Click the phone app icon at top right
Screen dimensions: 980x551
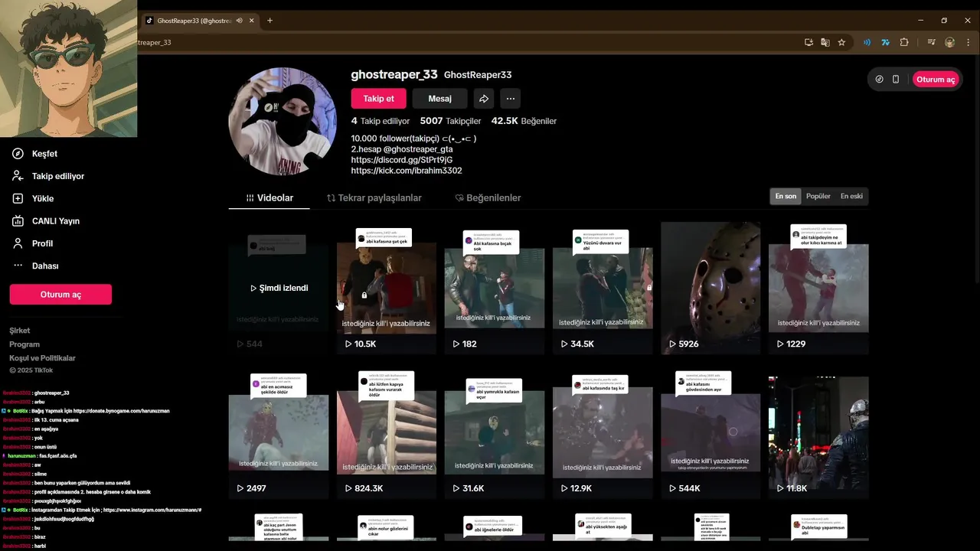coord(896,80)
